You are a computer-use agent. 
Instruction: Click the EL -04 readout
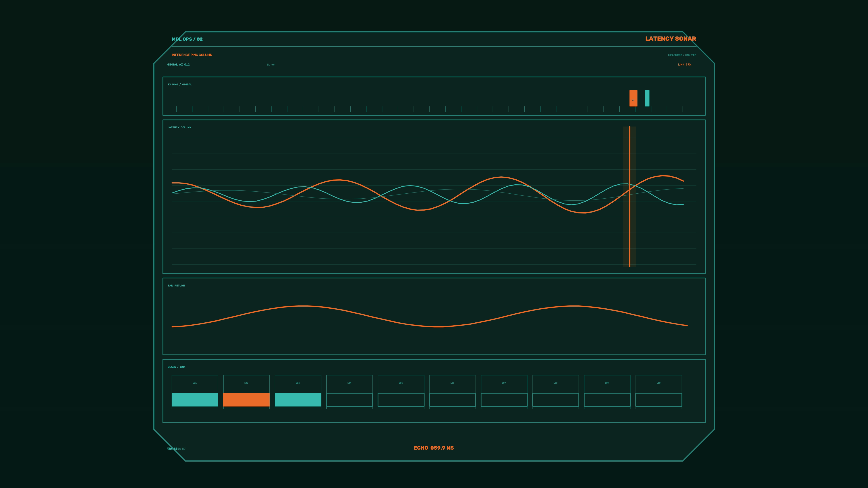pyautogui.click(x=271, y=65)
